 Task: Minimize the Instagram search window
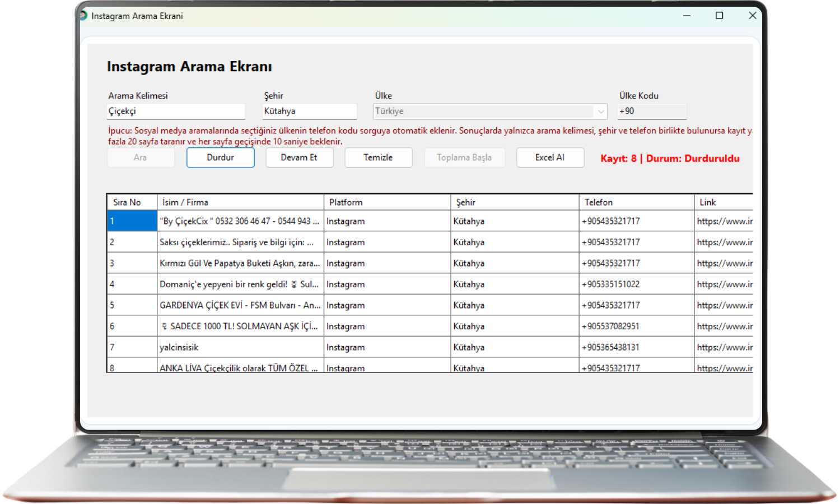687,16
